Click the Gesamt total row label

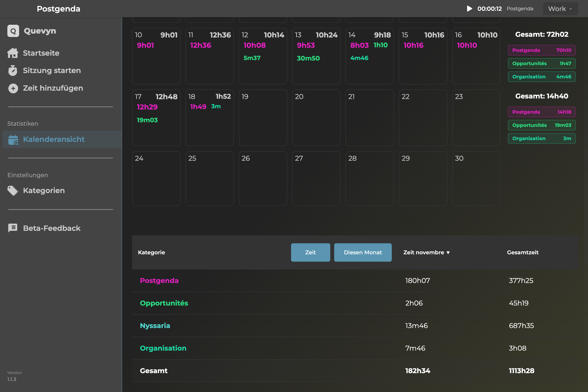(x=154, y=371)
